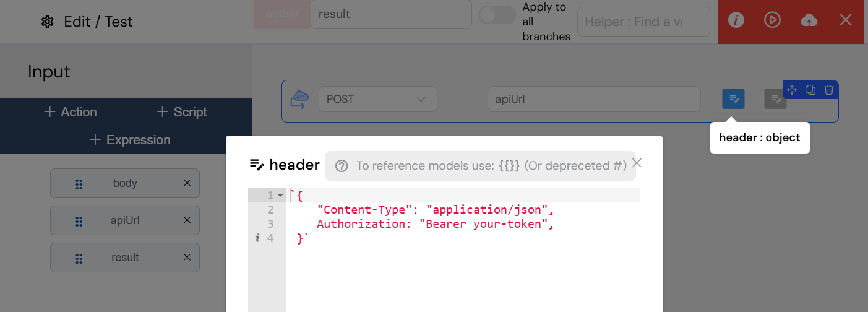Open the blue header edit icon
The image size is (868, 312).
[734, 99]
